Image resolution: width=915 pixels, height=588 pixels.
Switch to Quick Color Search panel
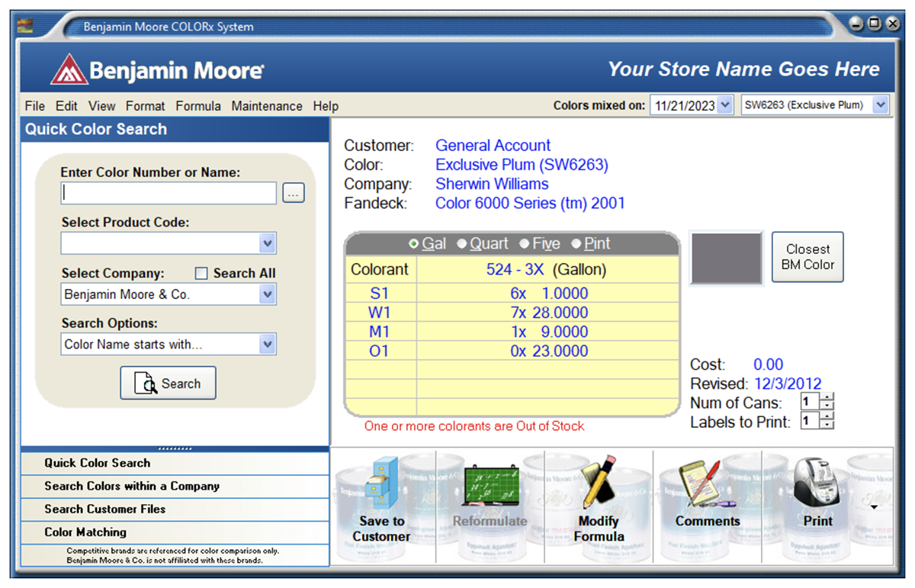[x=175, y=464]
